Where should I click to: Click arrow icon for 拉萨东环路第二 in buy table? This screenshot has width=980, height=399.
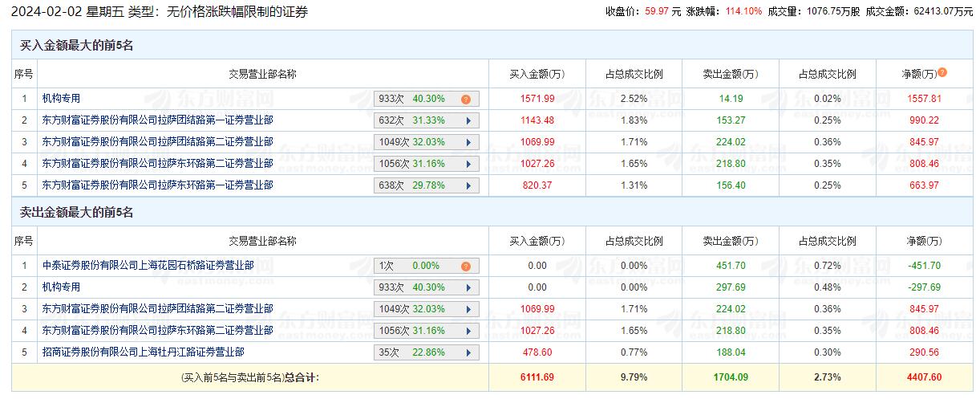pyautogui.click(x=467, y=165)
